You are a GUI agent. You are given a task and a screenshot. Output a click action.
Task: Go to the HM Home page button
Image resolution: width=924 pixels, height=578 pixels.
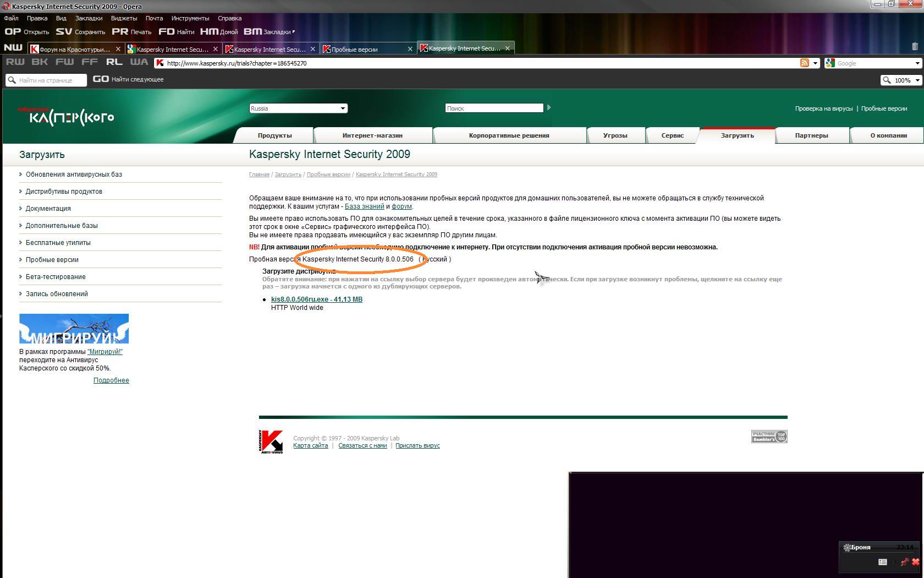coord(218,32)
